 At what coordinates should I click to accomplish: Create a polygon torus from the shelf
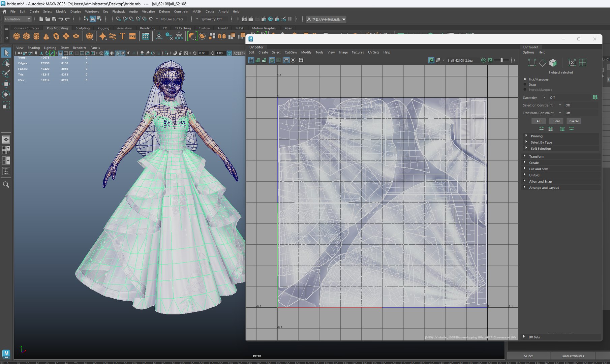pyautogui.click(x=56, y=36)
